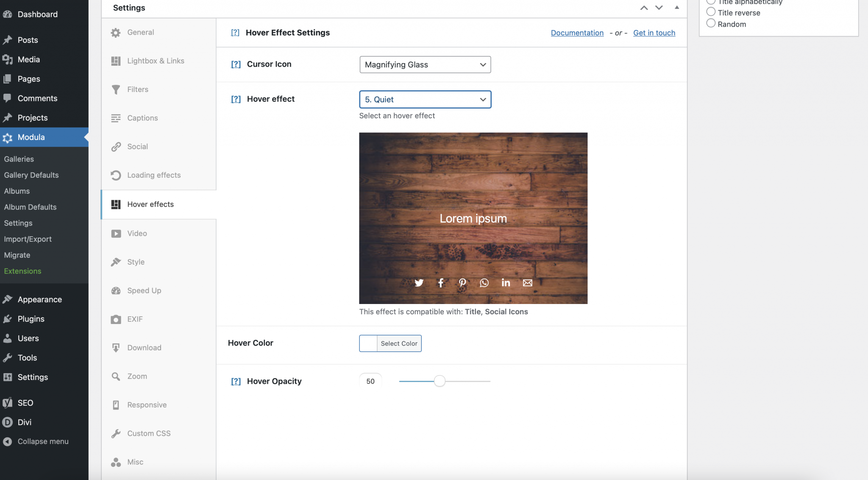868x480 pixels.
Task: Select Title alphabetically ordering
Action: 711,1
